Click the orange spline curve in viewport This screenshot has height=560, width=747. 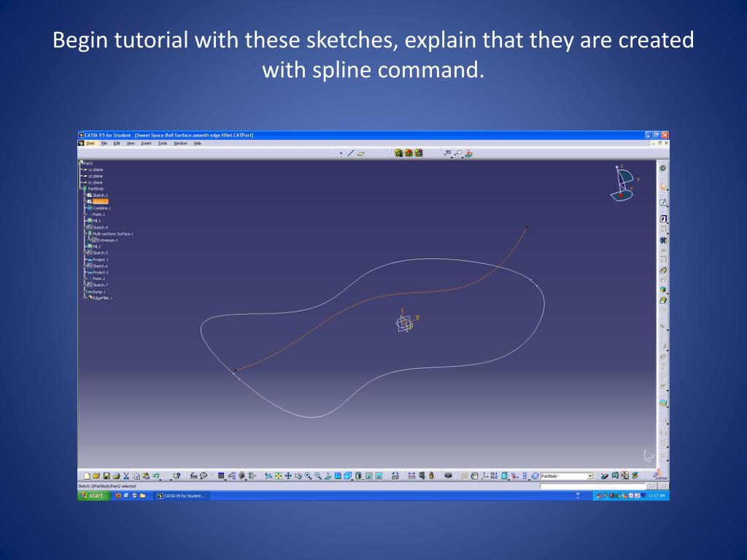click(x=381, y=297)
